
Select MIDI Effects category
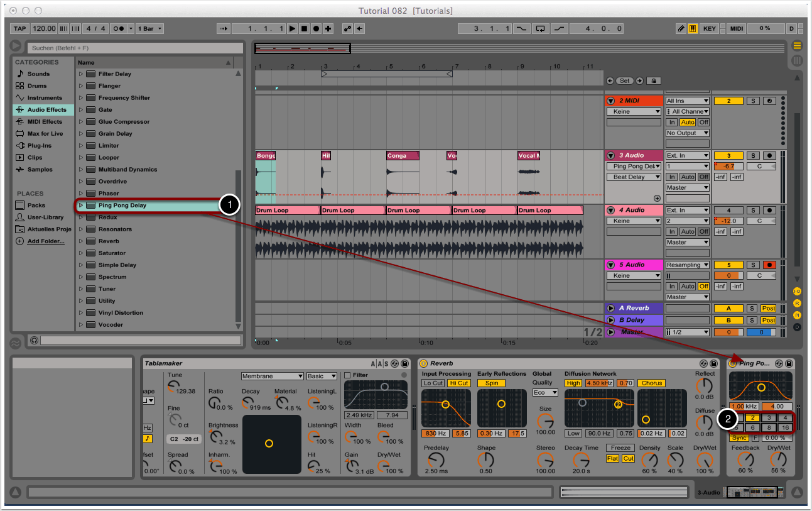[44, 122]
